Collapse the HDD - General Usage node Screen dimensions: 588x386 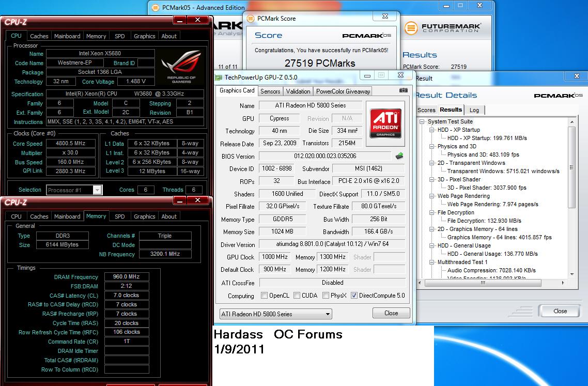coord(431,245)
